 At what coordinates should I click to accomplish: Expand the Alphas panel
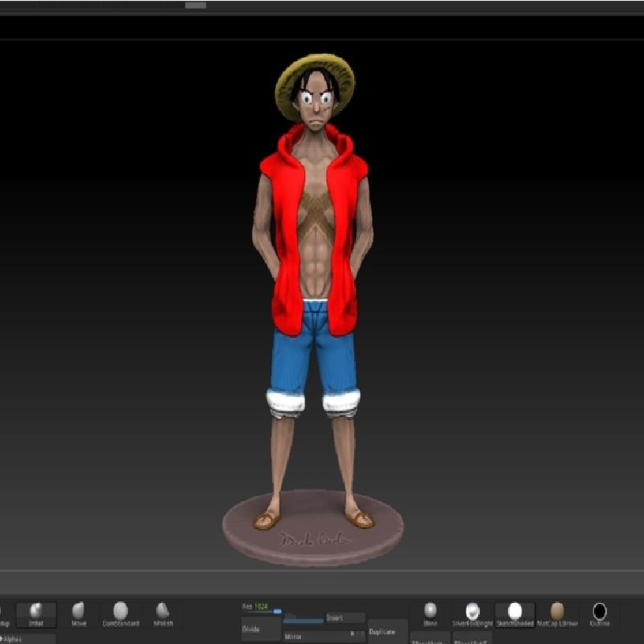[28, 638]
